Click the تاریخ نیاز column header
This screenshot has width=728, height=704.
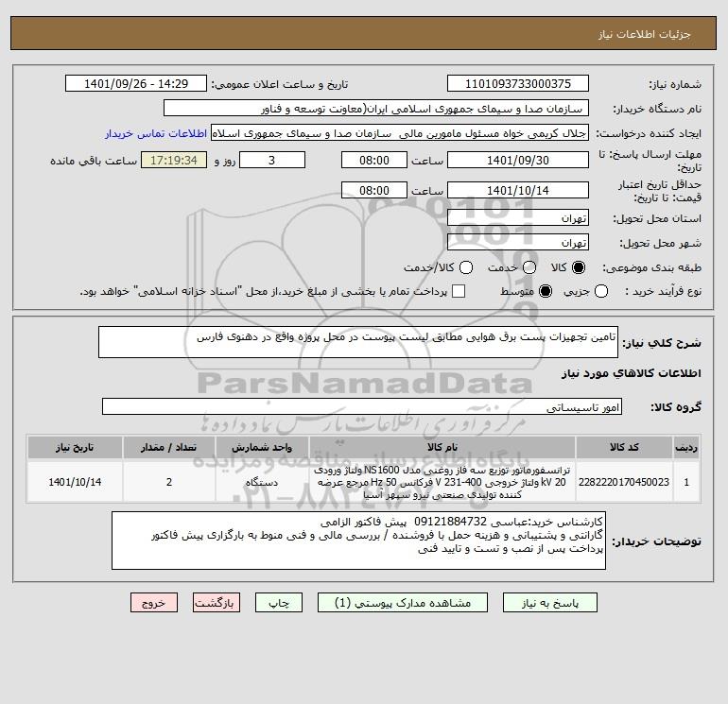(75, 447)
